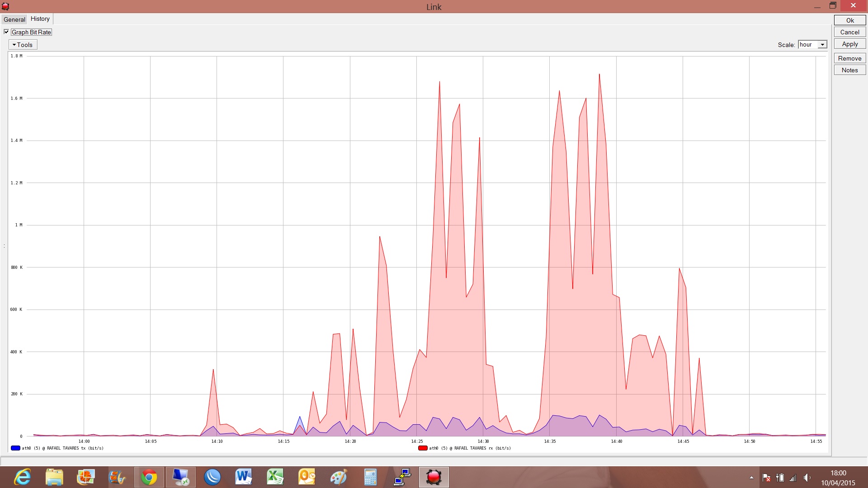Viewport: 868px width, 488px height.
Task: Expand the Scale hour combo box
Action: pos(822,45)
